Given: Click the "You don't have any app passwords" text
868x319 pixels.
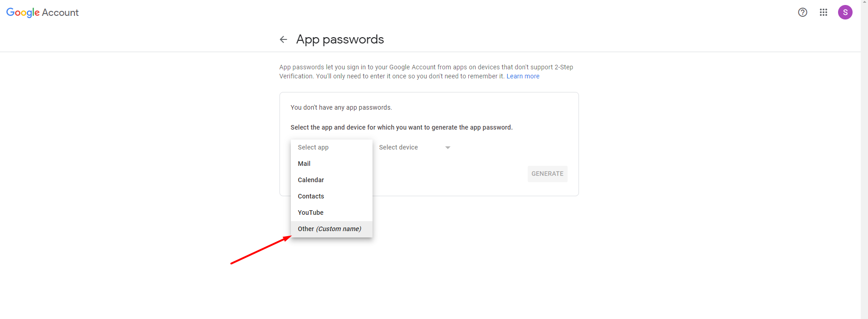Looking at the screenshot, I should coord(341,107).
